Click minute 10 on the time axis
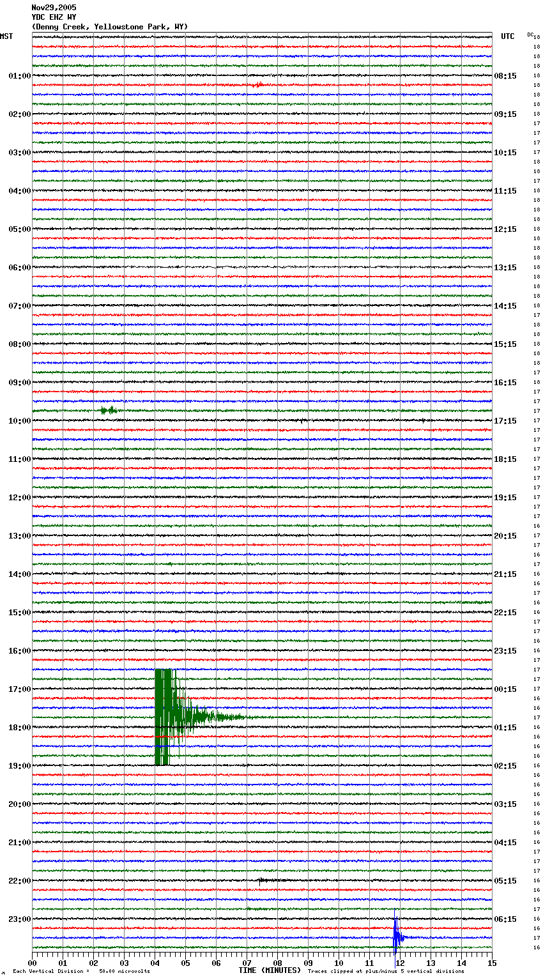Image resolution: width=543 pixels, height=980 pixels. point(339,963)
